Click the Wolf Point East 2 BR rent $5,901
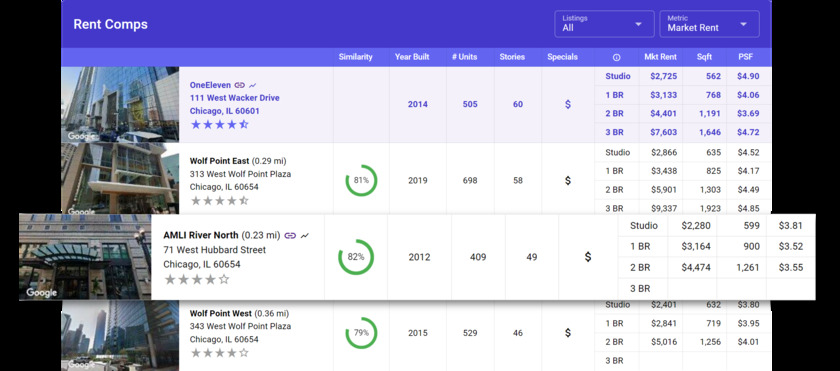Screen dimensions: 840x371 click(x=664, y=190)
